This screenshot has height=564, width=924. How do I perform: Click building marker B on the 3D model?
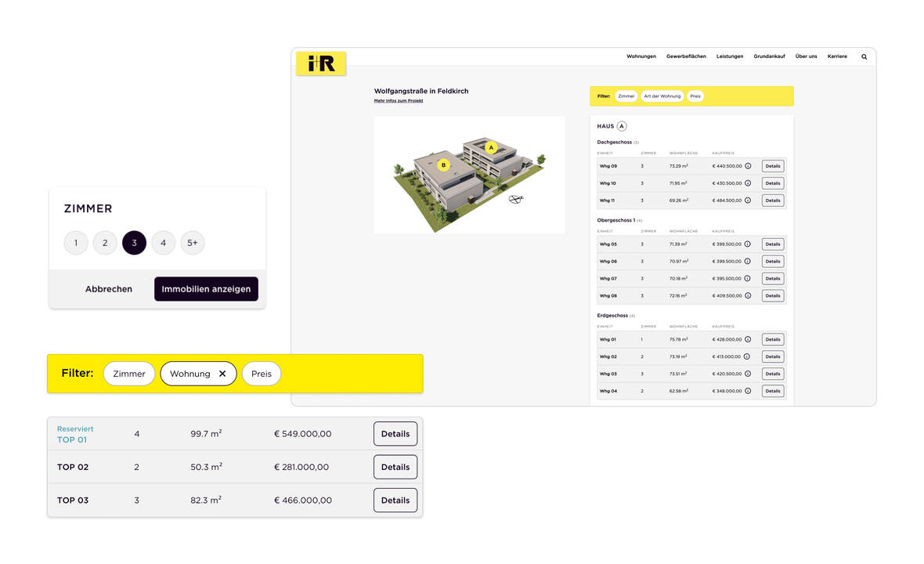(x=443, y=165)
